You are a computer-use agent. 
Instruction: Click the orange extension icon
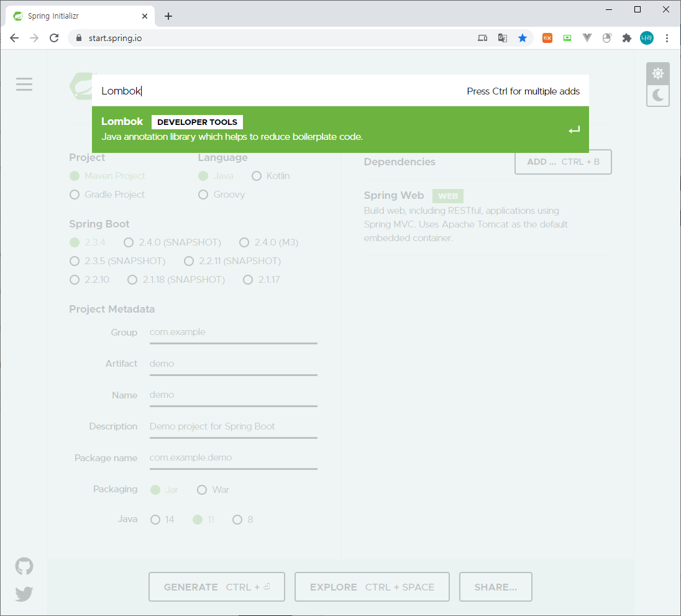click(547, 39)
